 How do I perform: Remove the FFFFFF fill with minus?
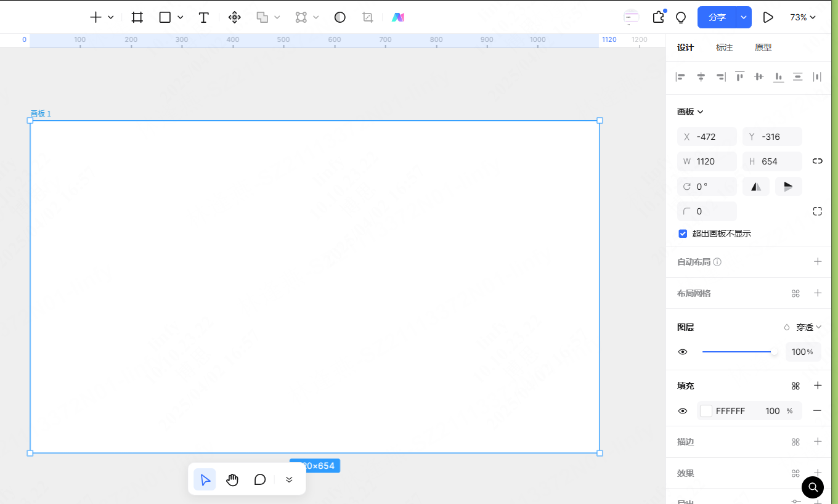[818, 410]
